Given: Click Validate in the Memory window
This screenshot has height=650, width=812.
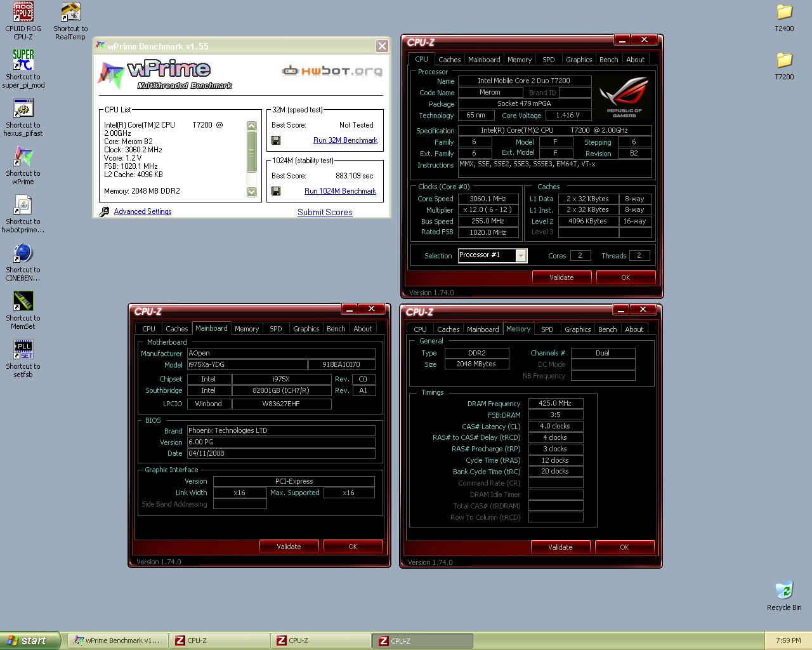Looking at the screenshot, I should point(560,547).
